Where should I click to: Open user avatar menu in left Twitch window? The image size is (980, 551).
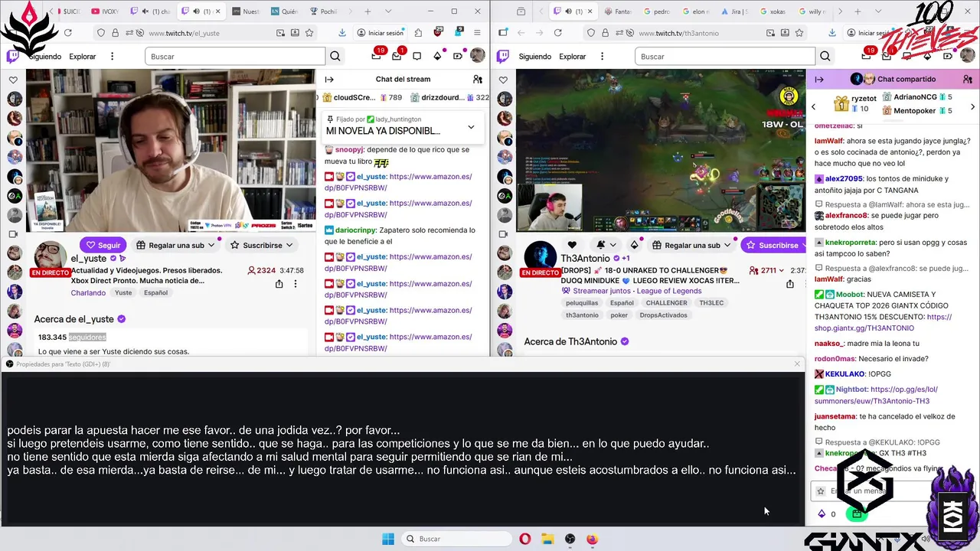tap(477, 56)
